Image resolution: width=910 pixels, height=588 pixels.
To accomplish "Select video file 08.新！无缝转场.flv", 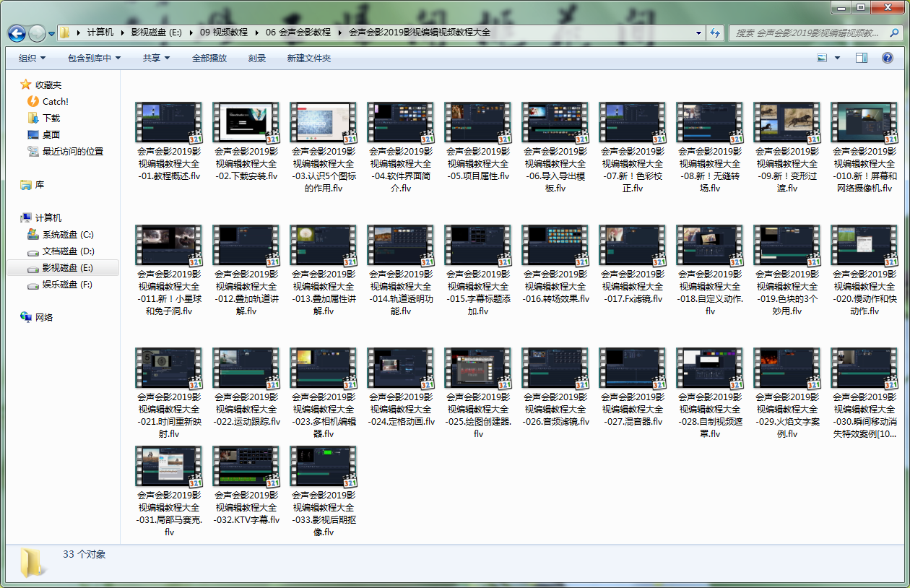I will [709, 147].
